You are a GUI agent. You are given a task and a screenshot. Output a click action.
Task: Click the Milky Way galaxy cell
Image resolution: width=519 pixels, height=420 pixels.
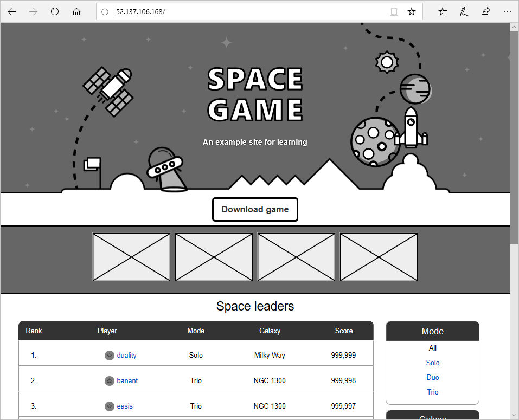(270, 355)
